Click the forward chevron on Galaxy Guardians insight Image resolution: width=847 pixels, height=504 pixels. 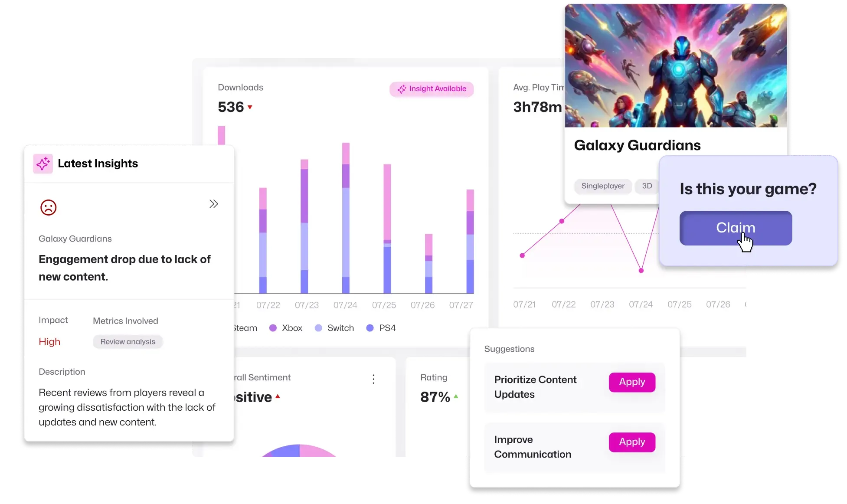click(213, 203)
